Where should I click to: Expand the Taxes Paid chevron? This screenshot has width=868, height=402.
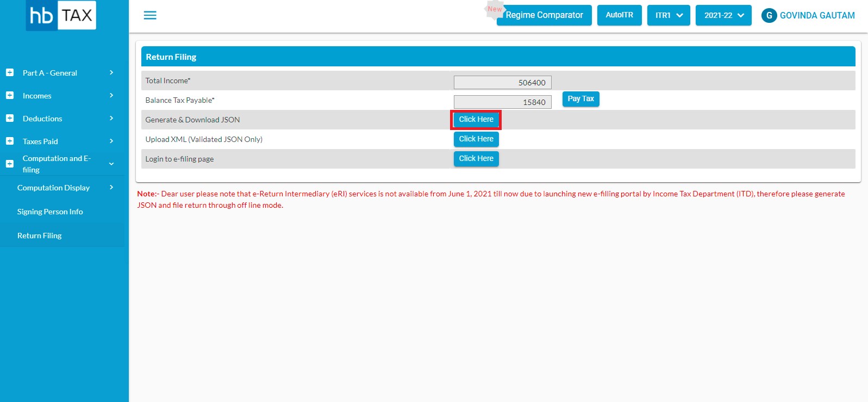[x=111, y=141]
